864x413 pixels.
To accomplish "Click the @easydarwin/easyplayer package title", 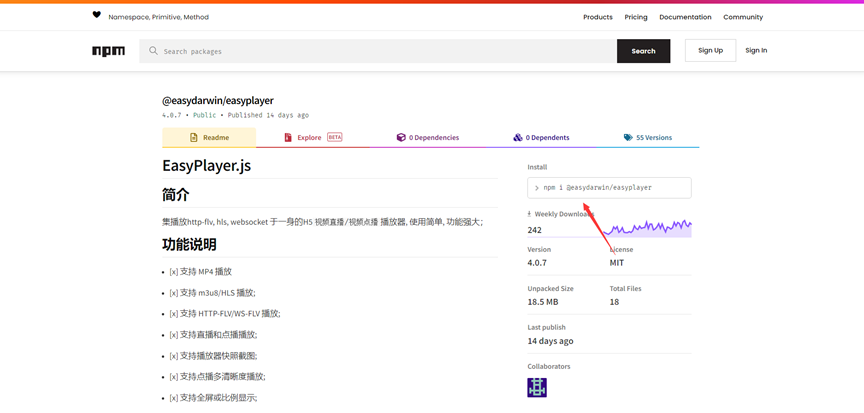I will (x=218, y=101).
